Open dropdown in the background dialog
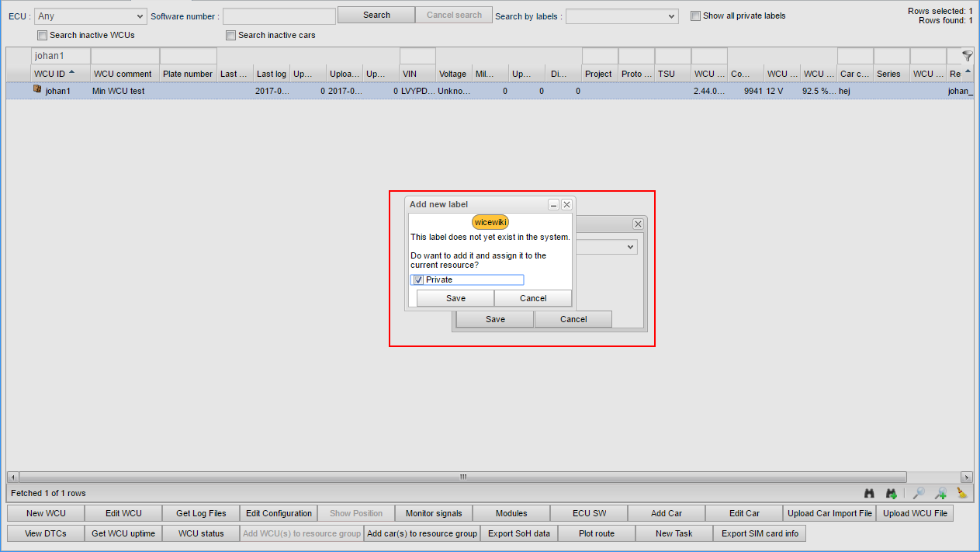 coord(630,247)
